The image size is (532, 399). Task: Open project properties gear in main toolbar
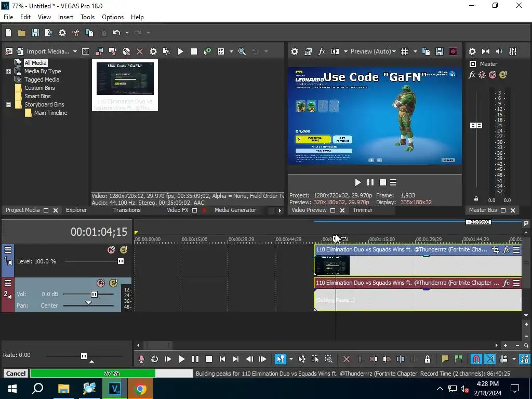point(62,33)
